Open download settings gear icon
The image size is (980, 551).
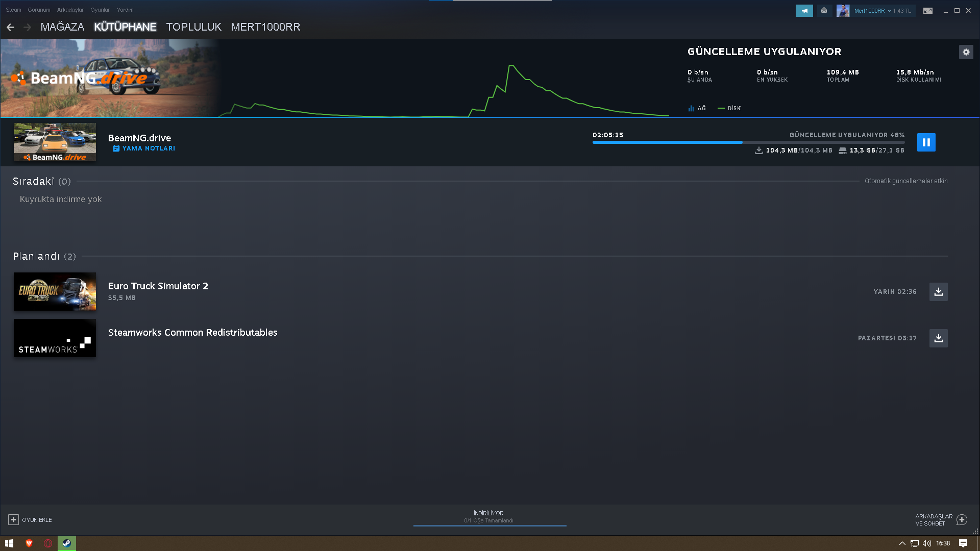[x=966, y=52]
